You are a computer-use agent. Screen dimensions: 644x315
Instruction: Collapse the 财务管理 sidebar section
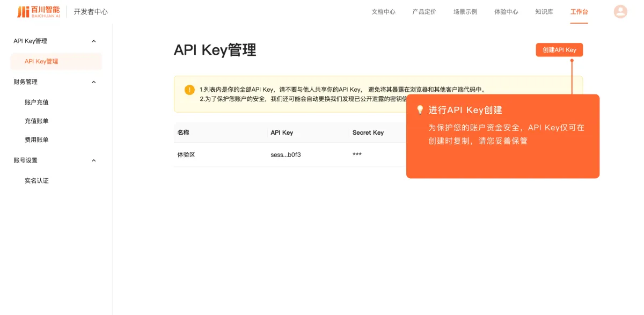[x=93, y=82]
